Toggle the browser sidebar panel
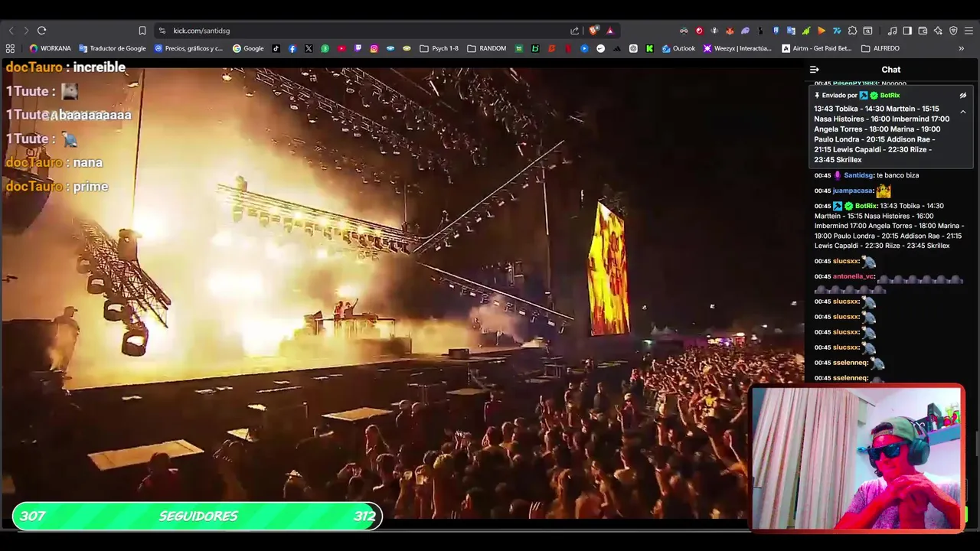980x551 pixels. pyautogui.click(x=907, y=31)
